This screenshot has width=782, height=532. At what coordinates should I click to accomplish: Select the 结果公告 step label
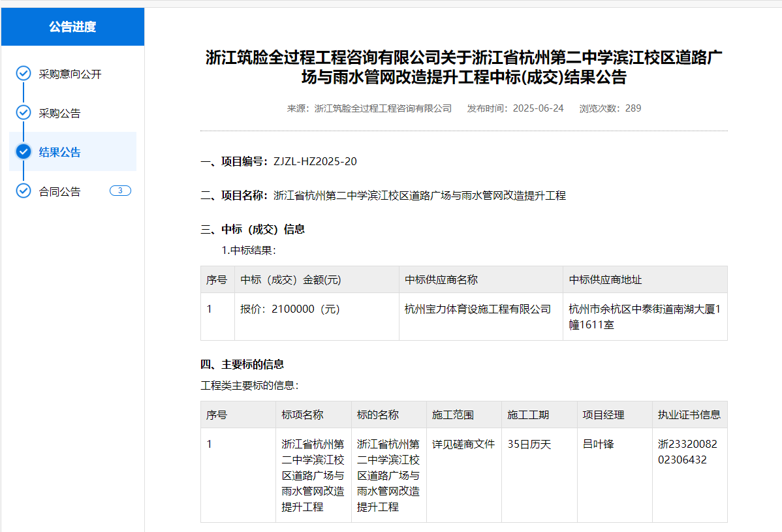click(59, 153)
